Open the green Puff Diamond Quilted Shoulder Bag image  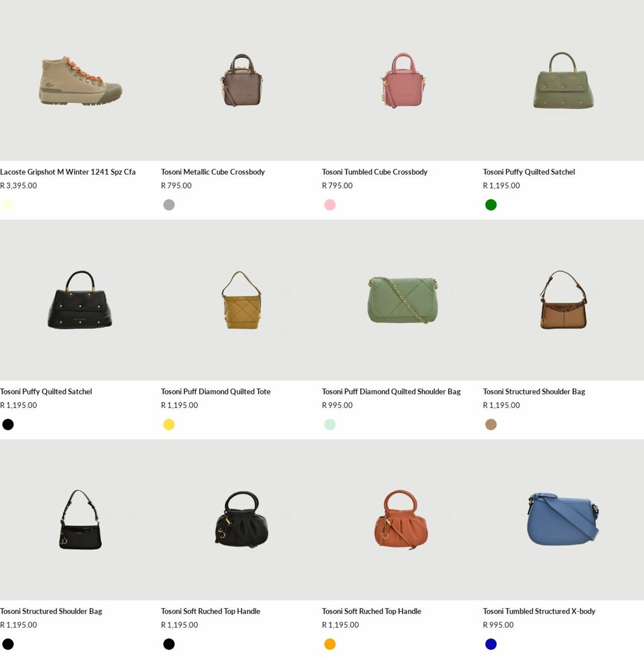(x=402, y=300)
